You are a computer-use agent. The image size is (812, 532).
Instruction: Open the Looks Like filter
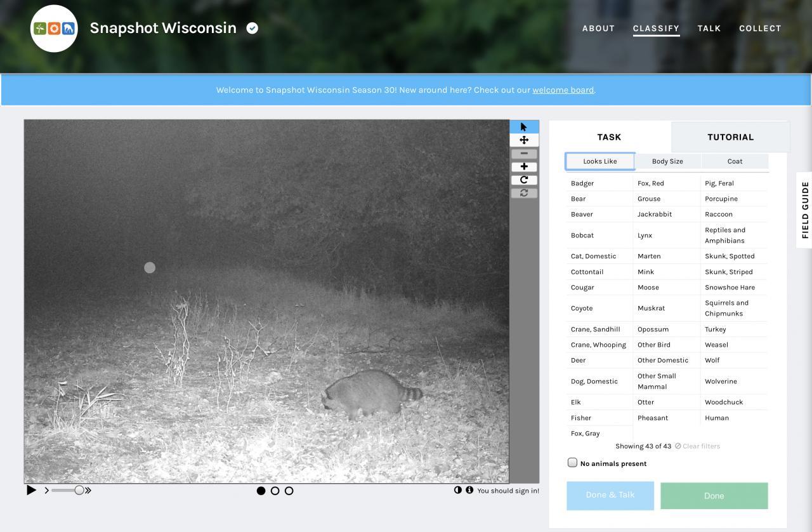[600, 161]
